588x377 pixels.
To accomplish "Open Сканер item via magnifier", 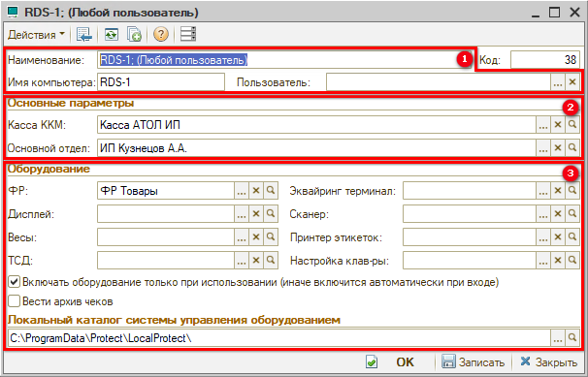I will pos(572,214).
